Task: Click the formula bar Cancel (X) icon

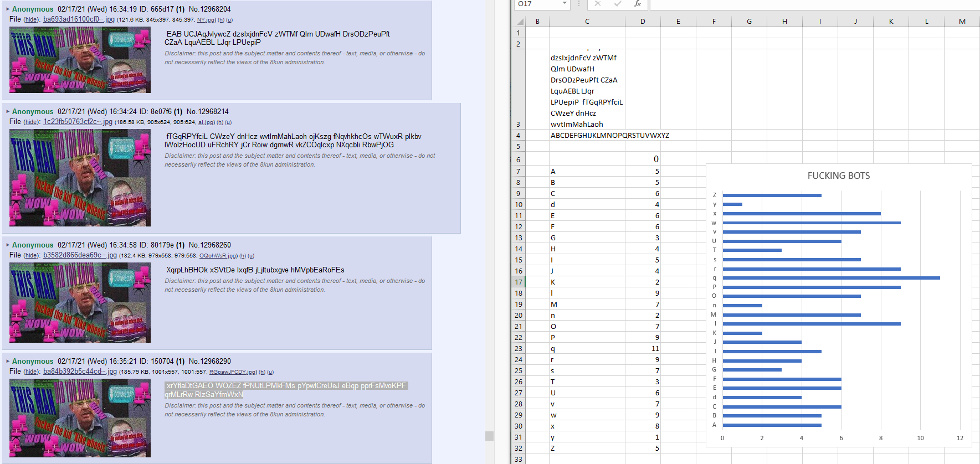Action: pos(597,4)
